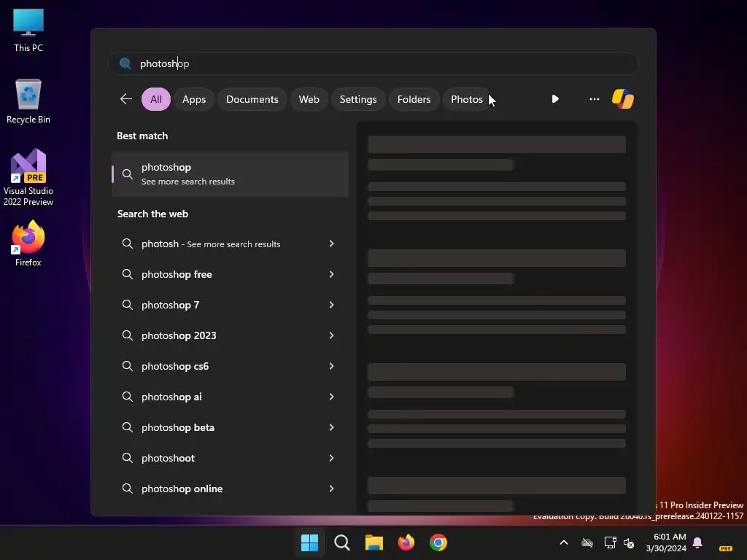
Task: Open the Windows Start button
Action: 309,542
